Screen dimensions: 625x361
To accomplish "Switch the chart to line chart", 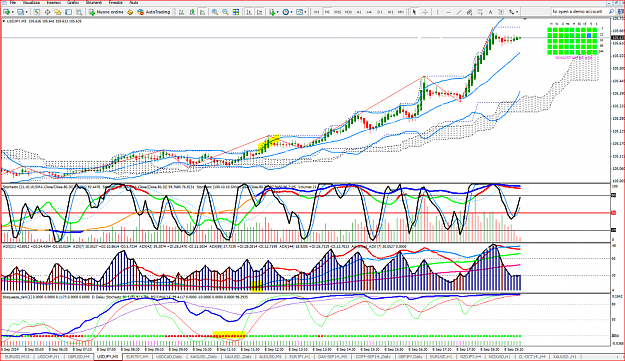I will 202,12.
